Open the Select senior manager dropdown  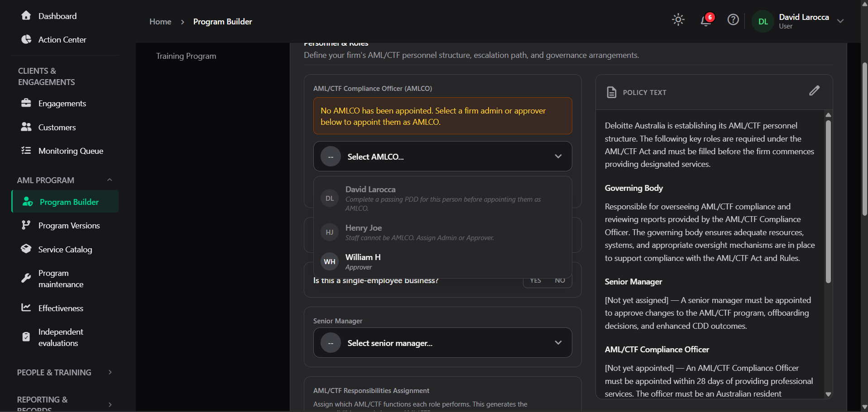click(442, 343)
